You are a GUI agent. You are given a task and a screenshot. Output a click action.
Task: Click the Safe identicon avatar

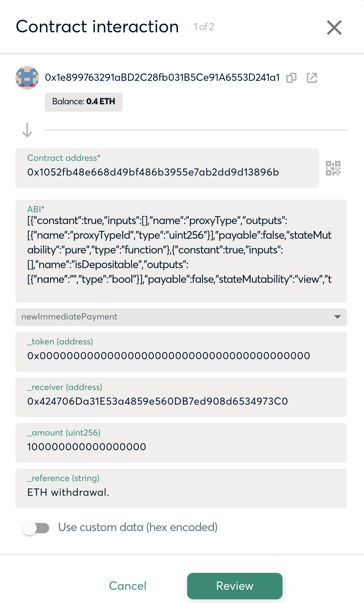[x=27, y=78]
